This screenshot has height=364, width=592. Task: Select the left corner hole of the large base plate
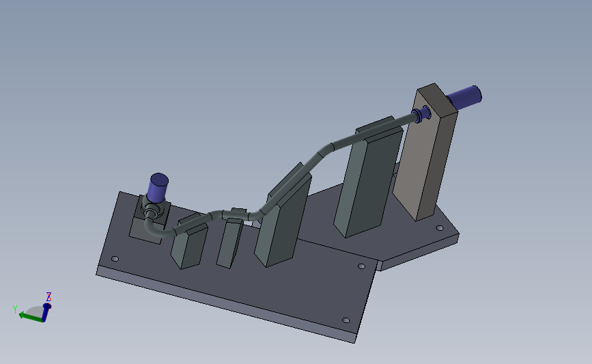pos(115,259)
